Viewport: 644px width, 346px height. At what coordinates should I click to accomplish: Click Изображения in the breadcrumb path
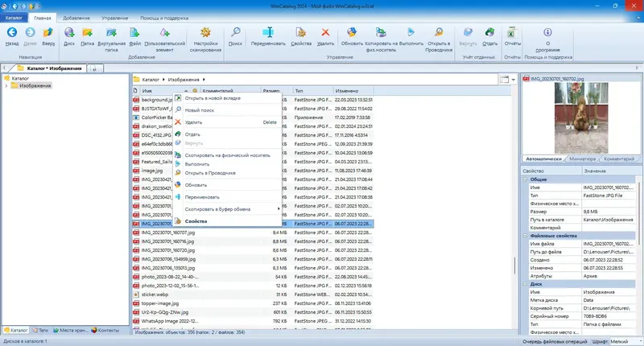(x=184, y=80)
